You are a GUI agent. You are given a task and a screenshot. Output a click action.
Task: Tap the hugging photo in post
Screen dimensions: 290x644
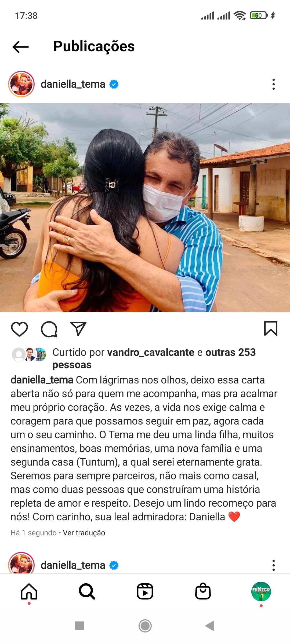145,208
